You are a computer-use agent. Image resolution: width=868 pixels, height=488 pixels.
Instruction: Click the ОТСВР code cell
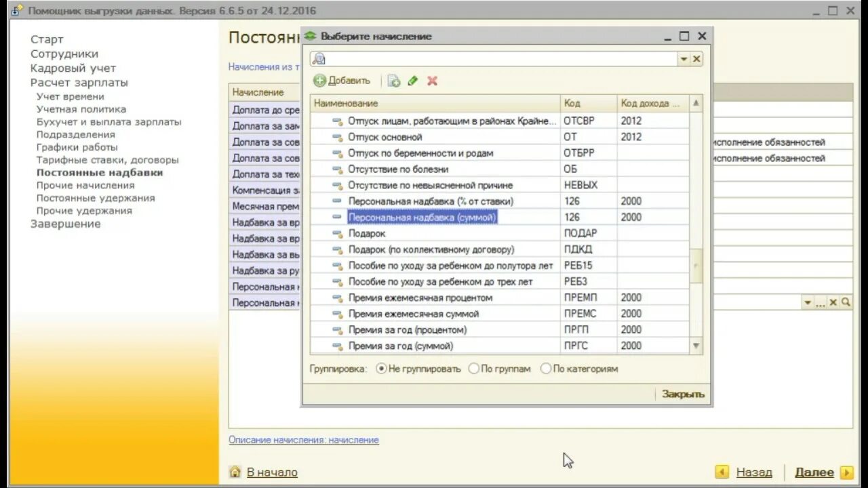point(589,121)
